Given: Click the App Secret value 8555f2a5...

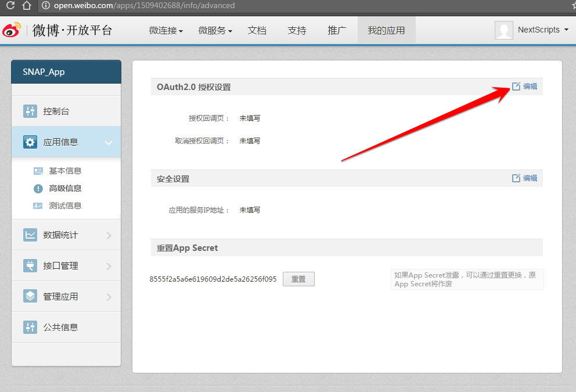Looking at the screenshot, I should (x=213, y=279).
